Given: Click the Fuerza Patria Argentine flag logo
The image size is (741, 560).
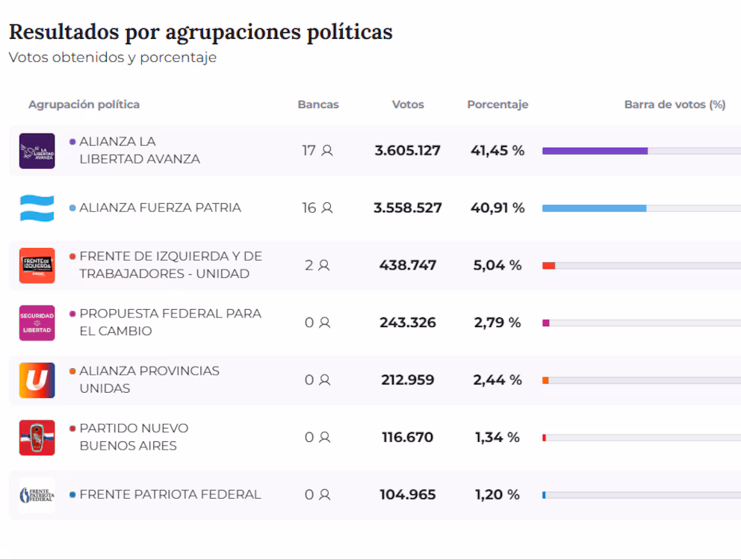Looking at the screenshot, I should point(37,208).
